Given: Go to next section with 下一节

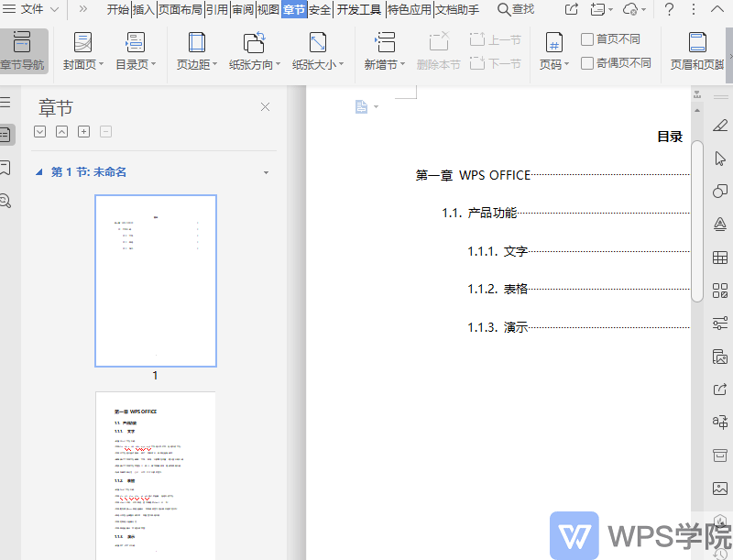Looking at the screenshot, I should pos(495,62).
